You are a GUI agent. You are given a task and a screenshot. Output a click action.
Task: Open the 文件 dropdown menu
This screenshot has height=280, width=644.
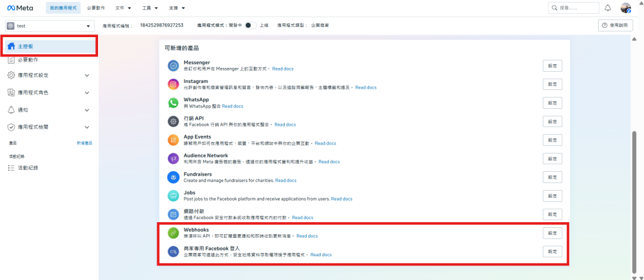(123, 8)
